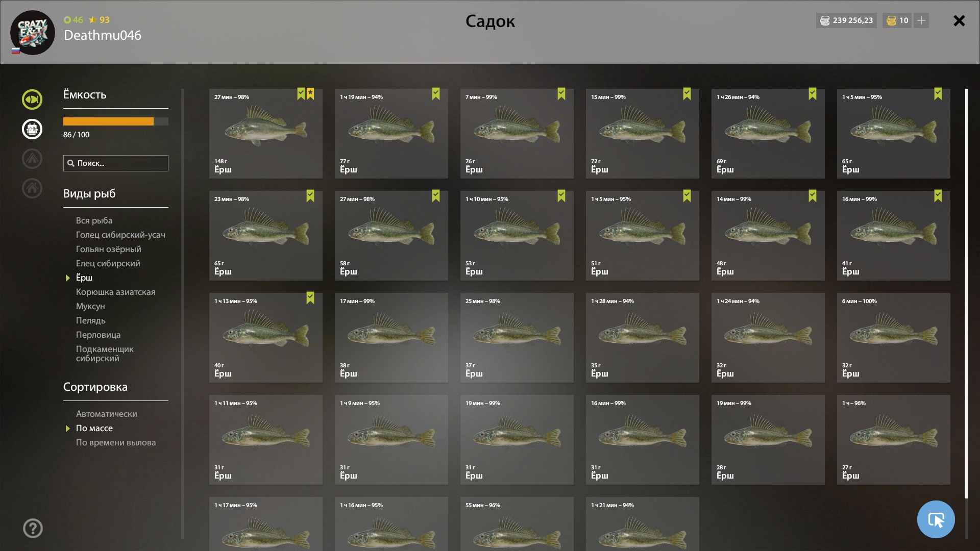Open the help question mark icon
The width and height of the screenshot is (980, 551).
33,529
